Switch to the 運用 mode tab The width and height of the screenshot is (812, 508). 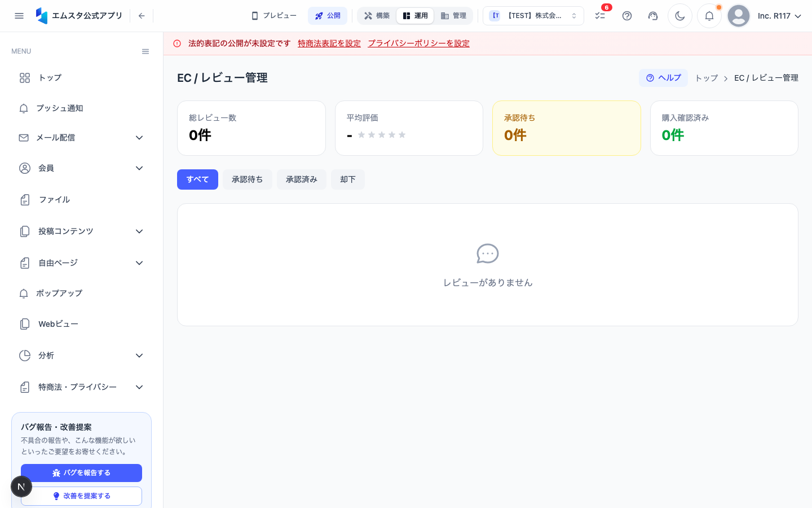415,16
